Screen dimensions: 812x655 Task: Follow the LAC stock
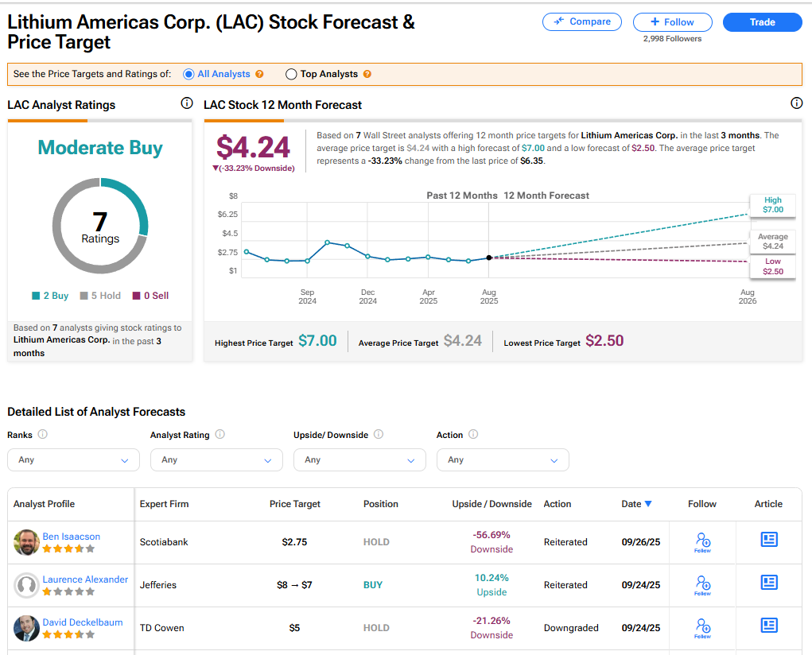(x=672, y=22)
